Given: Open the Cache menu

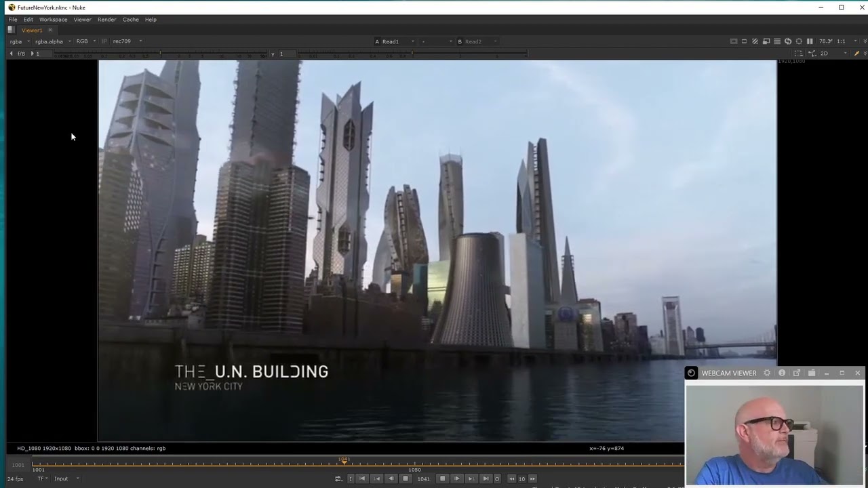Looking at the screenshot, I should tap(131, 20).
